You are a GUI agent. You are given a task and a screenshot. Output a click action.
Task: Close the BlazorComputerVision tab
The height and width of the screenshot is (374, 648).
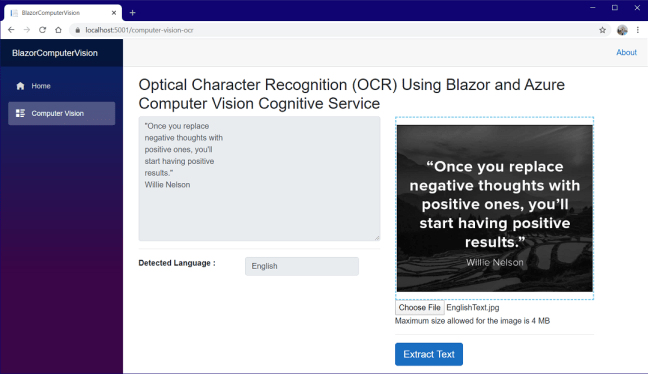point(114,13)
